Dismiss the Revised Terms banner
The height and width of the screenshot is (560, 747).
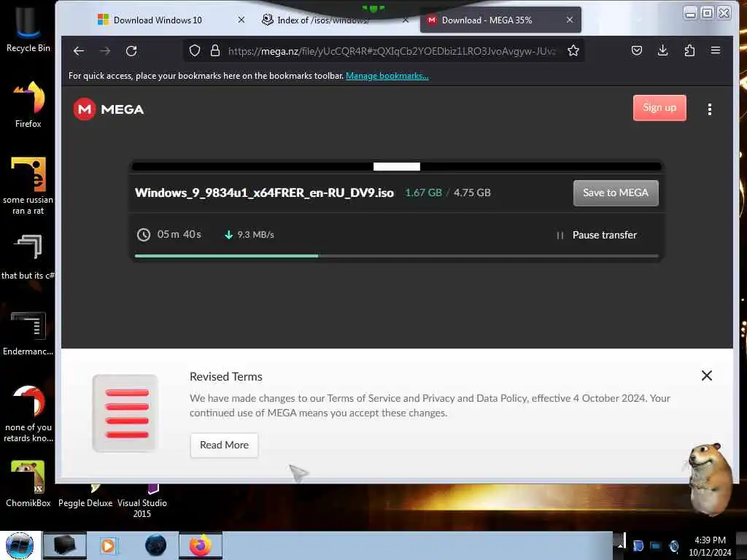[706, 376]
